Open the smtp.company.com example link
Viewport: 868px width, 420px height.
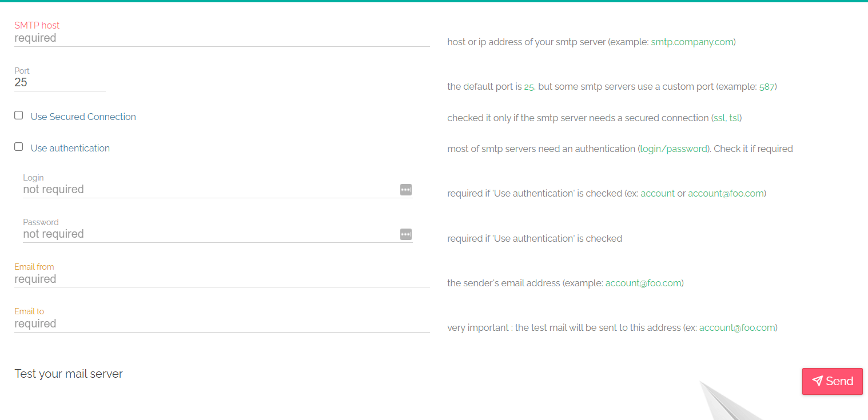(692, 42)
